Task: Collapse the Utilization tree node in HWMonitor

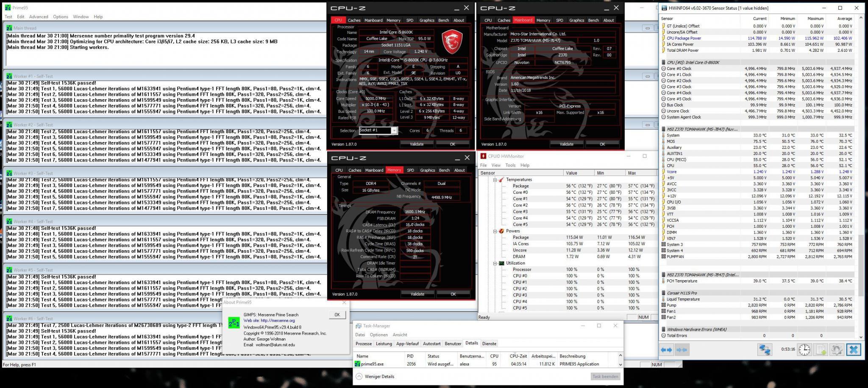Action: tap(495, 263)
